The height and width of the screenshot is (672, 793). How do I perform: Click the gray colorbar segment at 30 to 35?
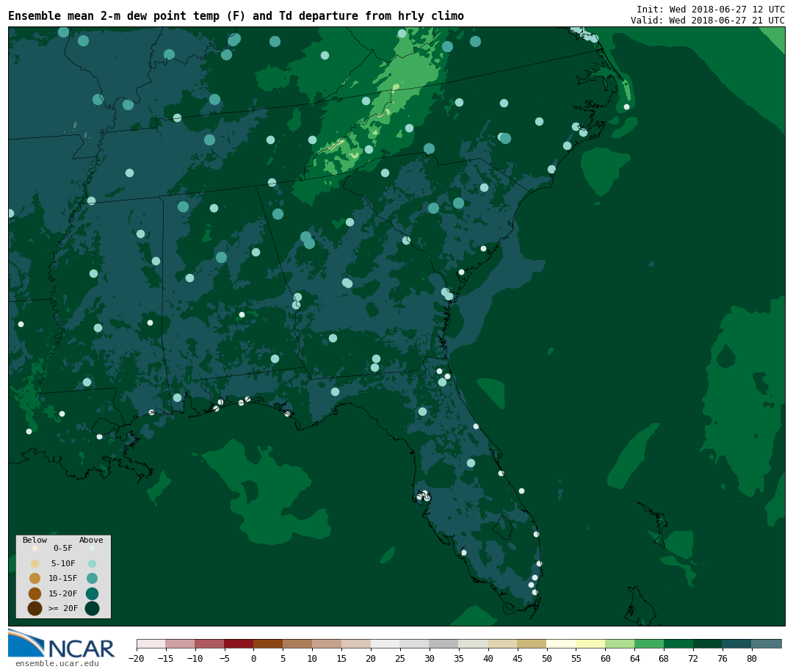(x=443, y=643)
